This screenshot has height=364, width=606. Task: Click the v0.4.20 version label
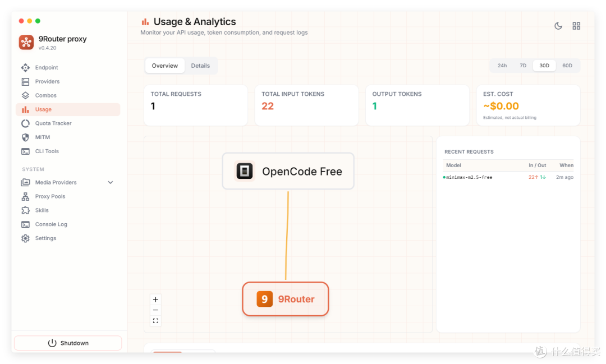point(47,48)
